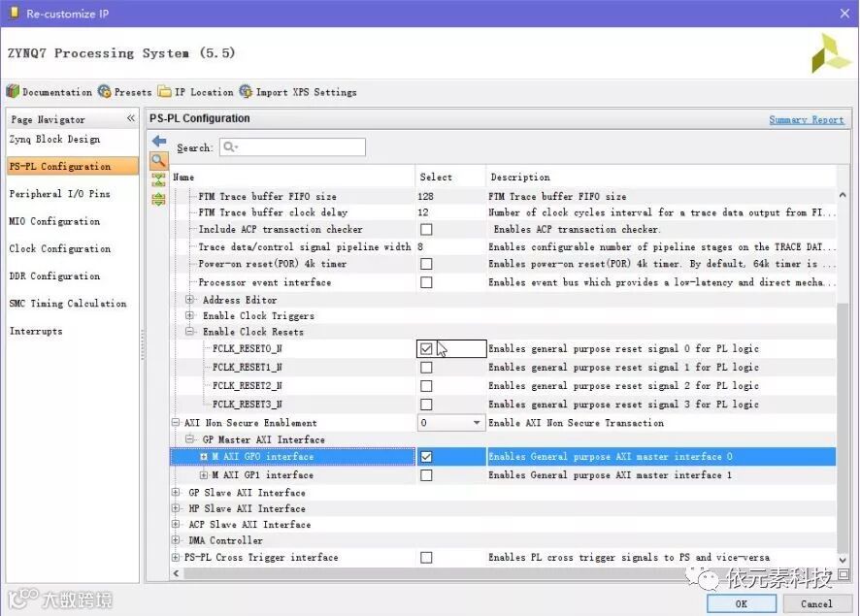The image size is (860, 616).
Task: Open AXI Non Secure Enablement value dropdown
Action: (450, 423)
